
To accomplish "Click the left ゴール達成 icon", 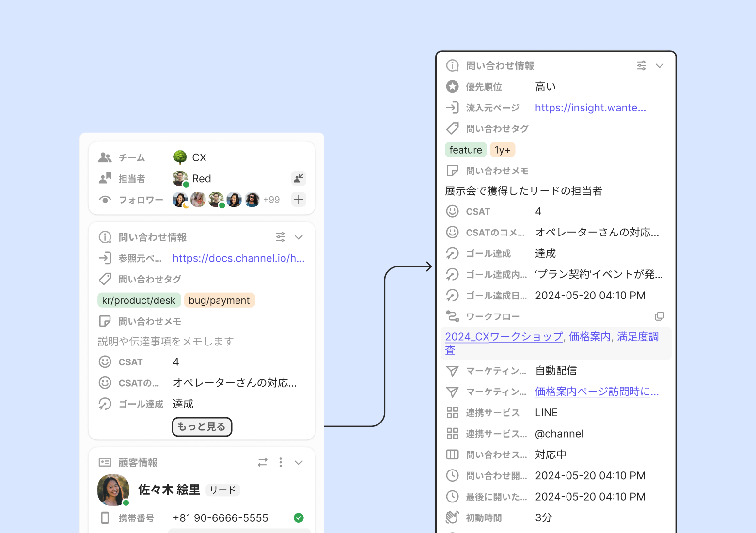I will pos(105,404).
